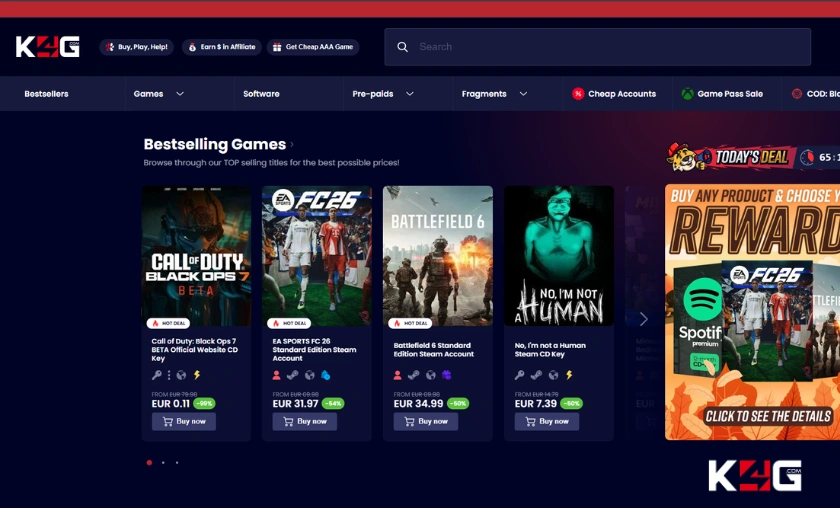
Task: Click the key icon under Call of Duty listing
Action: (x=157, y=375)
